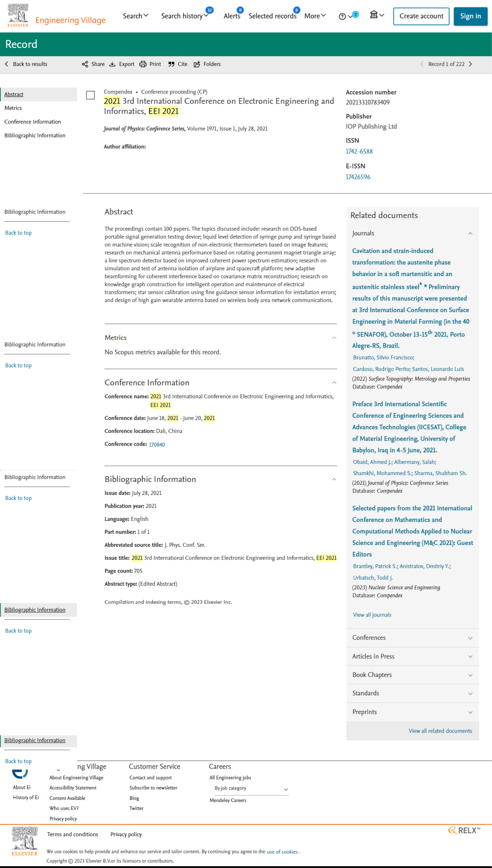
Task: Jump to Conference Information in sidebar
Action: (33, 122)
